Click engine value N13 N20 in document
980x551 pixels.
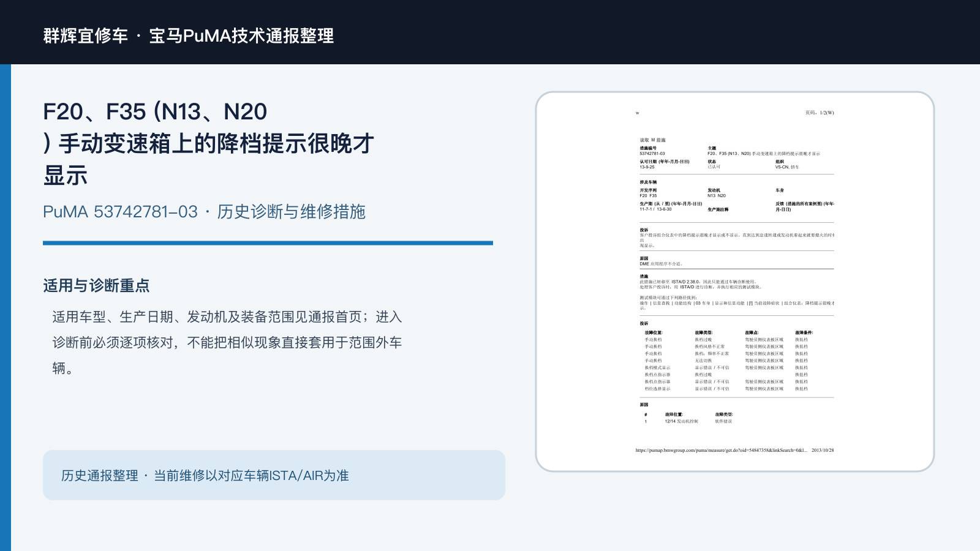point(717,196)
